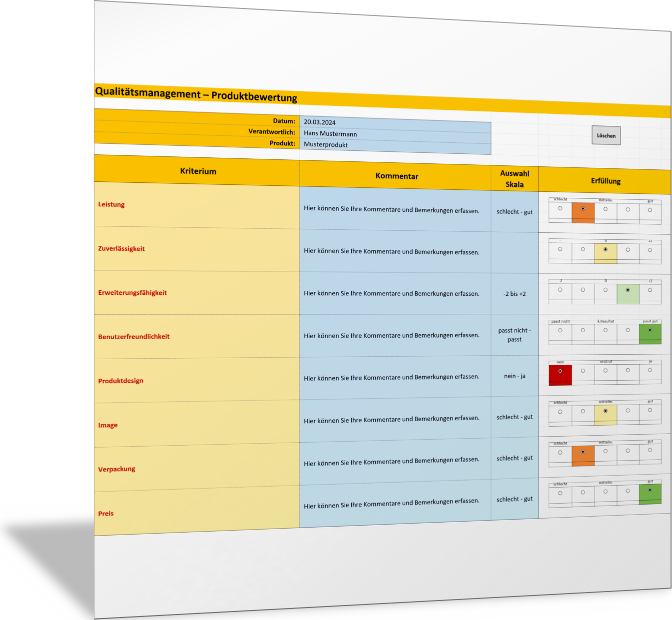Click the red 'nein' radio in Produktdesign row
The width and height of the screenshot is (672, 620).
tap(560, 371)
